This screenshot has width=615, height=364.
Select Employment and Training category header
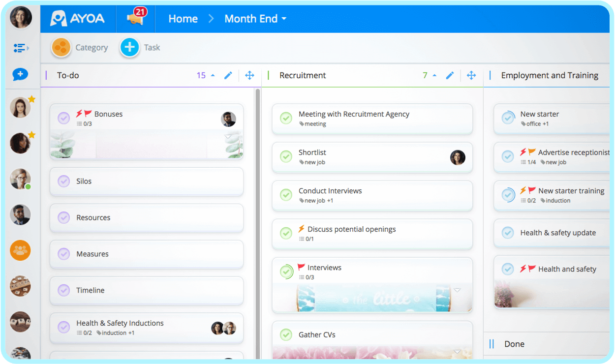coord(550,75)
